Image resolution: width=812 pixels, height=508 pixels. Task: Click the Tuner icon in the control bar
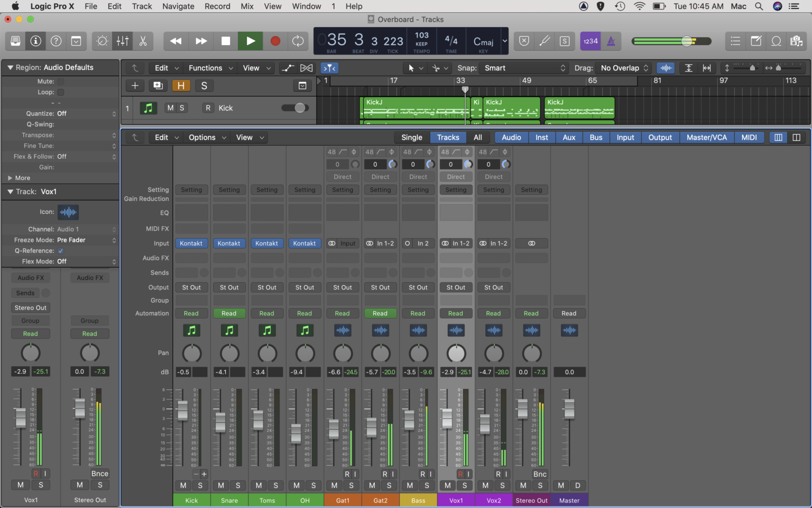pos(545,41)
